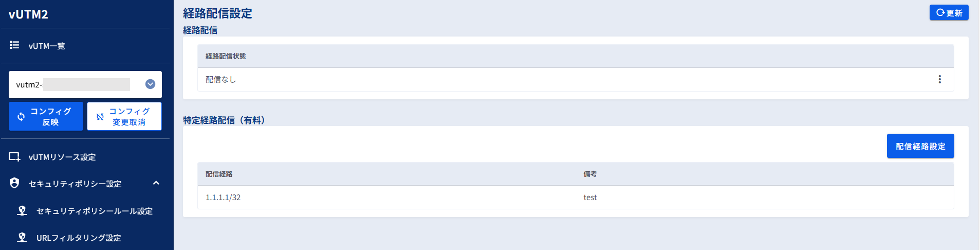Click the refresh icon in 更新 button
Image resolution: width=980 pixels, height=250 pixels.
[940, 12]
